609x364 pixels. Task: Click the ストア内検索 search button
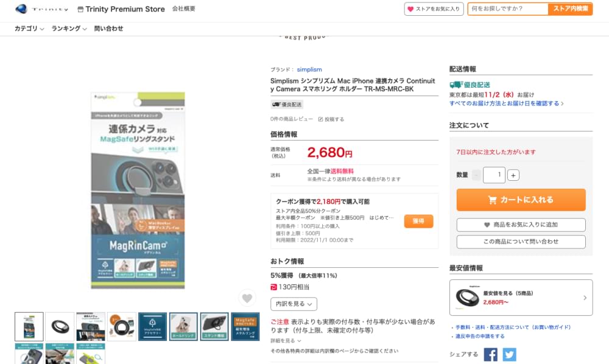pyautogui.click(x=570, y=9)
